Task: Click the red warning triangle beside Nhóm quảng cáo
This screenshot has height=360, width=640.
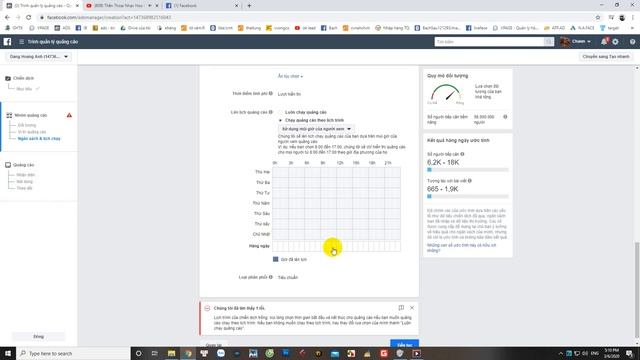Action: click(x=69, y=115)
